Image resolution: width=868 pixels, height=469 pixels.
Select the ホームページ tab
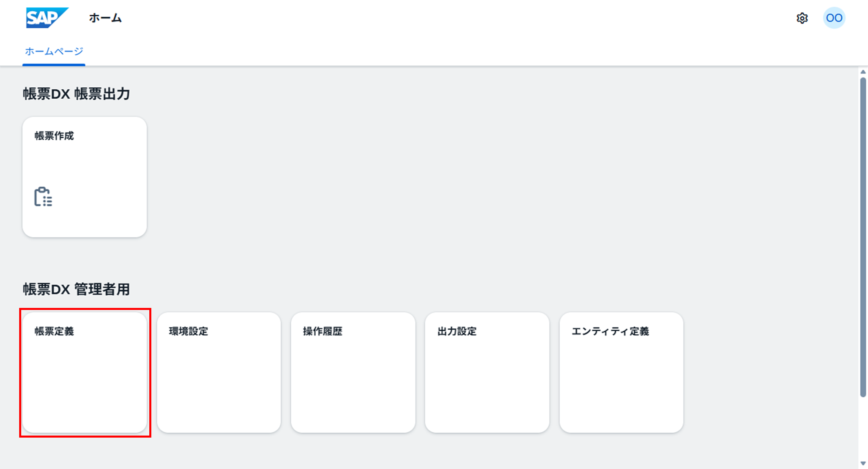54,51
